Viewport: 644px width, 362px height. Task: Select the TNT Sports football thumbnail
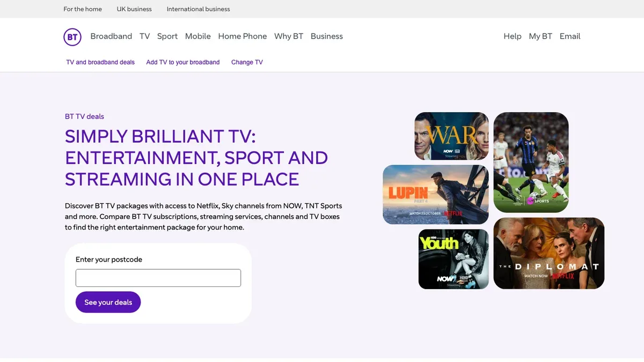click(531, 162)
